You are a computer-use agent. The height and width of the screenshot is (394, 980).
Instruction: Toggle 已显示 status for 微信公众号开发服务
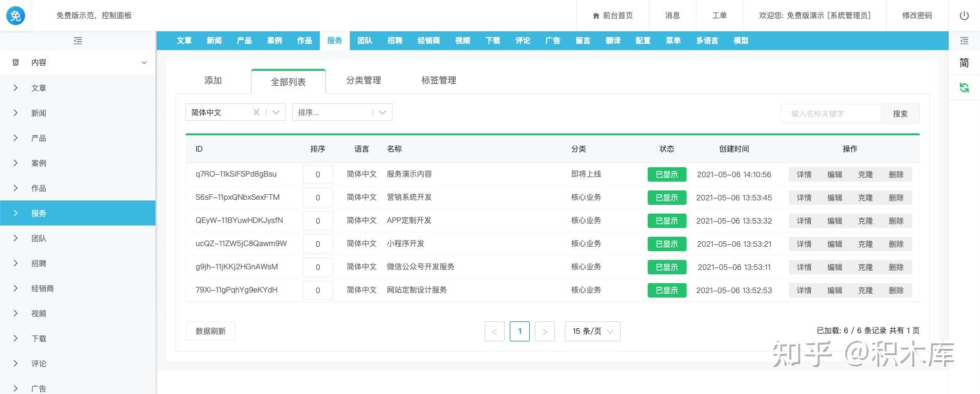tap(667, 267)
